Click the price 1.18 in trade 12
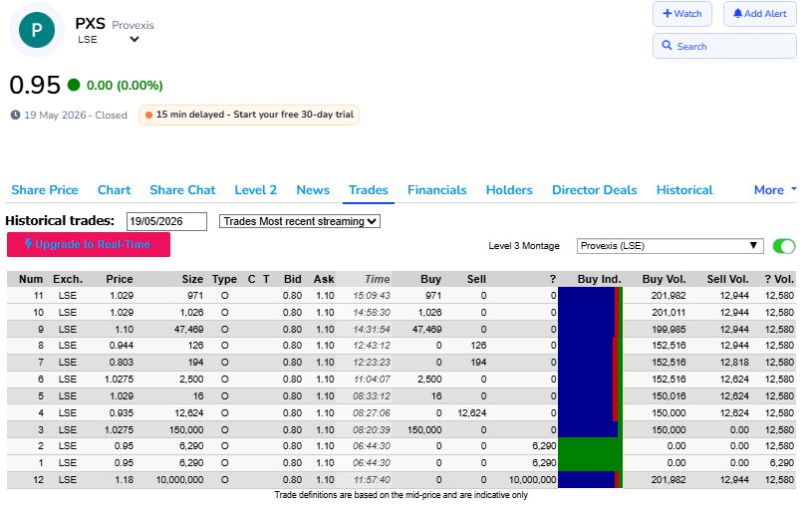This screenshot has width=812, height=508. click(x=125, y=480)
